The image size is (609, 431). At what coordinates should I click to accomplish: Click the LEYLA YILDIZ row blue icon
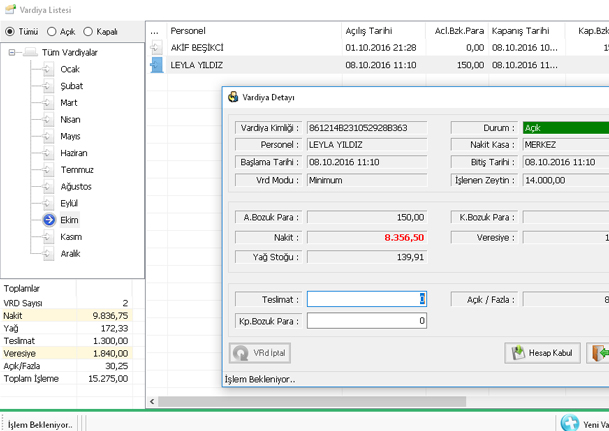[157, 65]
